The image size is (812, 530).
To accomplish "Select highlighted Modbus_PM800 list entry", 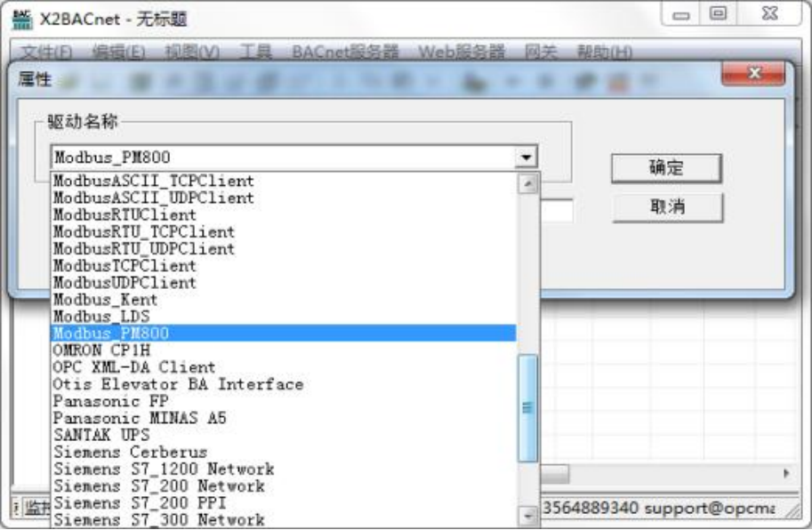I will (284, 333).
